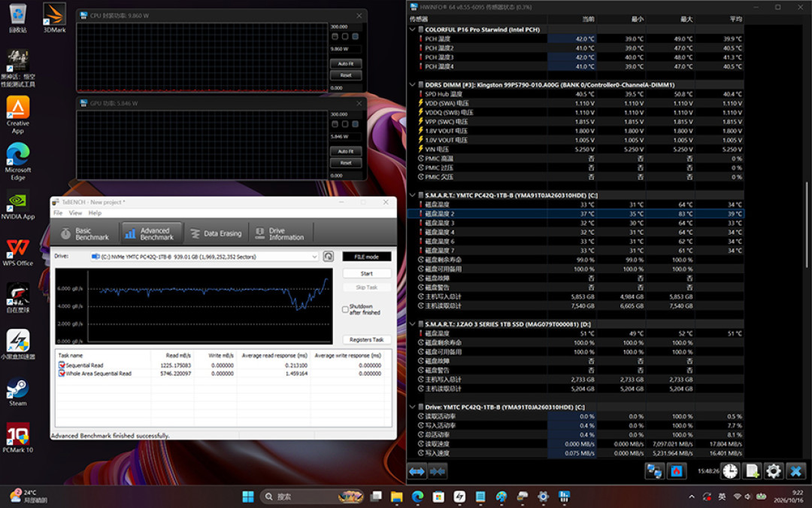
Task: Click the Registers Task button
Action: (x=367, y=339)
